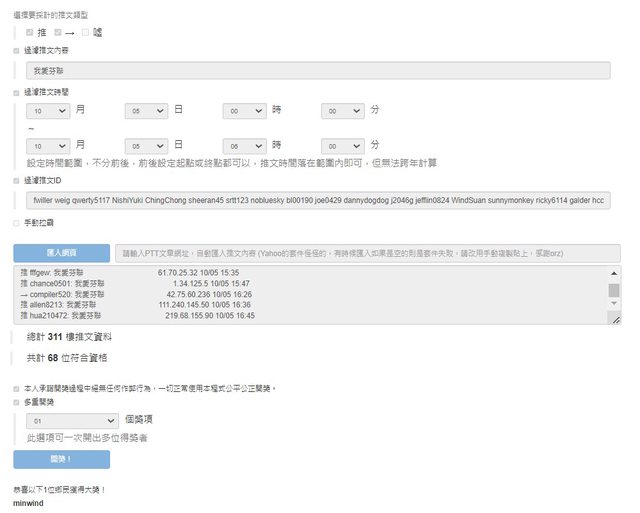Toggle the 推 comment type checkbox
The image size is (640, 513).
click(30, 32)
